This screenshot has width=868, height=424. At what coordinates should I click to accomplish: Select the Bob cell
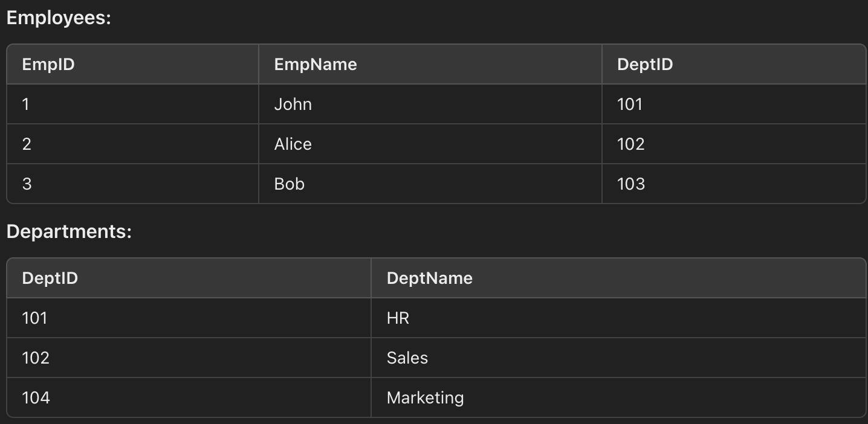click(290, 184)
